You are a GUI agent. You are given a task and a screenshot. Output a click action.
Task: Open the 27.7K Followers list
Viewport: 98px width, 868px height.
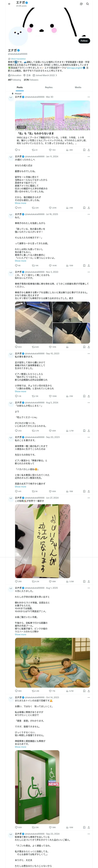[31, 80]
